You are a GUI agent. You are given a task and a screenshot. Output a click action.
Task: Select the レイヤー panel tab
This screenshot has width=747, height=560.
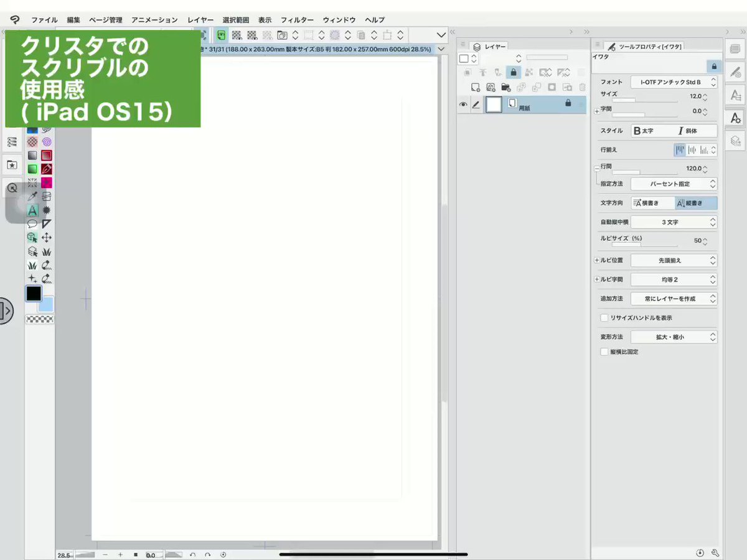point(489,46)
